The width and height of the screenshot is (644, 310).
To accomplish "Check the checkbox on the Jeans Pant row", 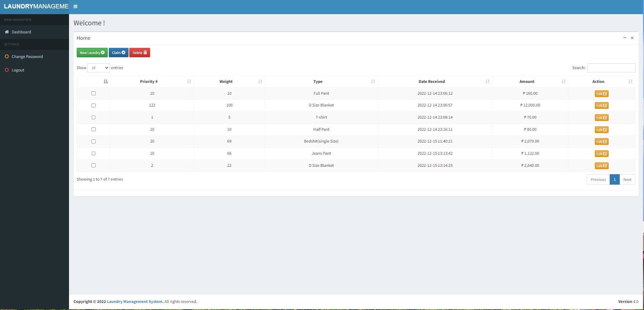I will click(94, 153).
